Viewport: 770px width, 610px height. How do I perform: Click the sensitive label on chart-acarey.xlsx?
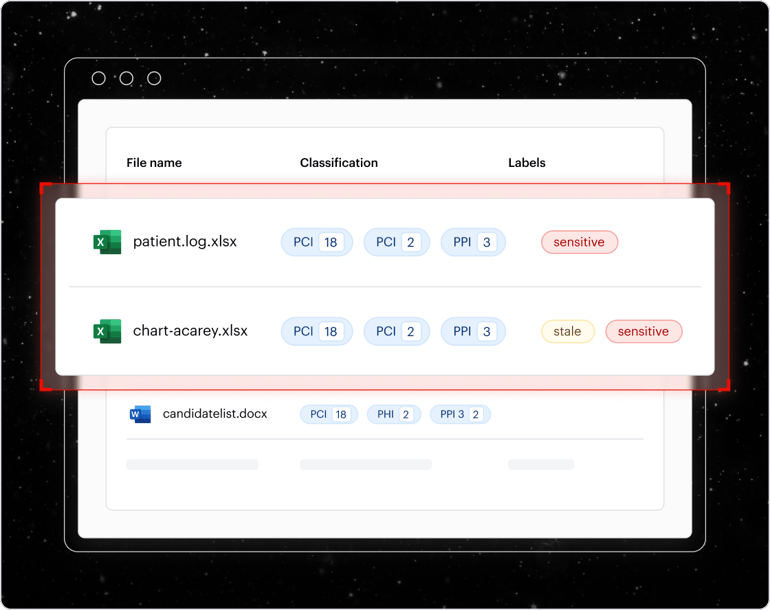[x=643, y=331]
